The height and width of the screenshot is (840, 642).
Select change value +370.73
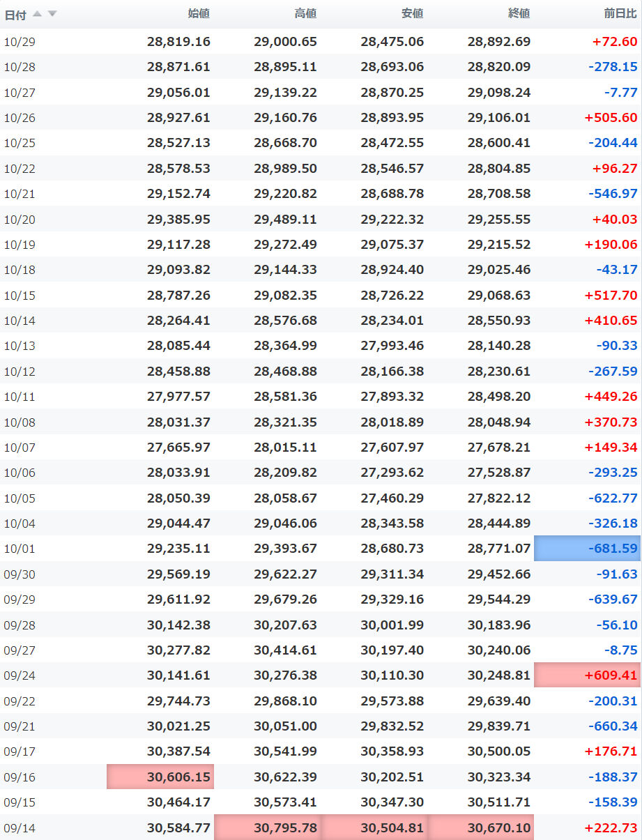click(611, 422)
